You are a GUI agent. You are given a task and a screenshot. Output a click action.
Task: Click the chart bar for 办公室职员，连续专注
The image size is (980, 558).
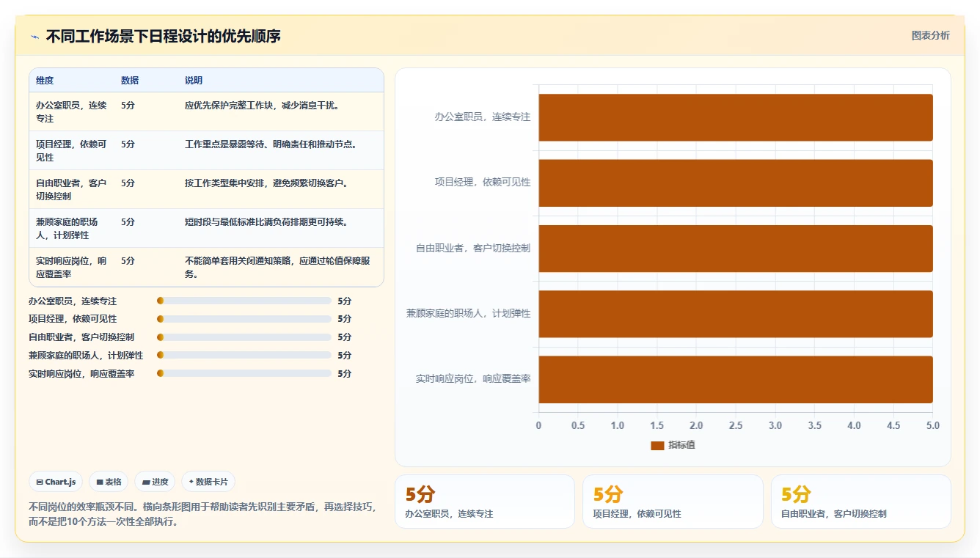736,117
